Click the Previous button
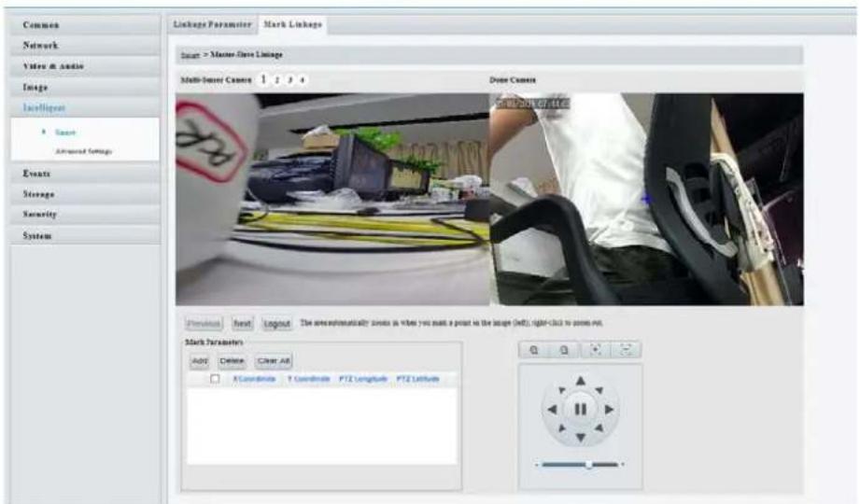Screen dimensions: 860x504 point(204,324)
